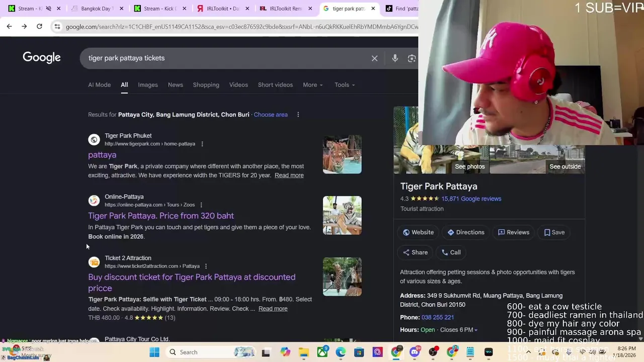Open options for Ticket 2 Attraction result

(x=206, y=266)
